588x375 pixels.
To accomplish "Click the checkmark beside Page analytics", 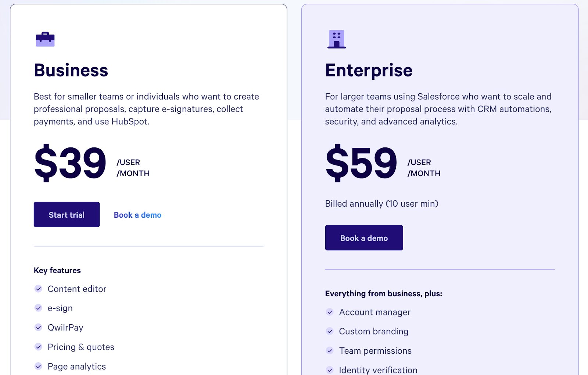I will 38,366.
